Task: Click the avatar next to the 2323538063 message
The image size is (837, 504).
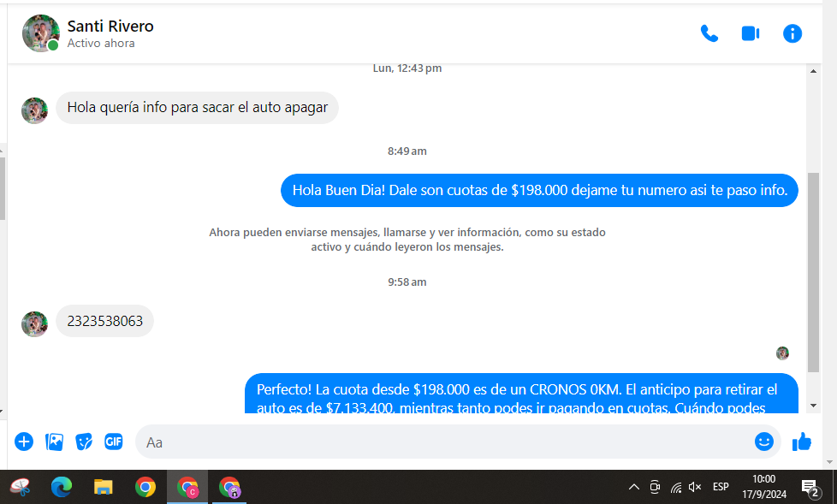Action: [34, 324]
